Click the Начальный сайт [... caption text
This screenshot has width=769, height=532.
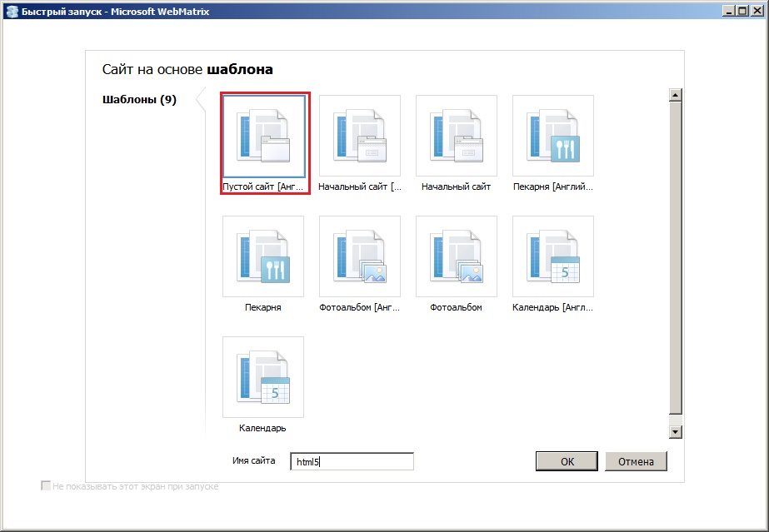point(360,186)
